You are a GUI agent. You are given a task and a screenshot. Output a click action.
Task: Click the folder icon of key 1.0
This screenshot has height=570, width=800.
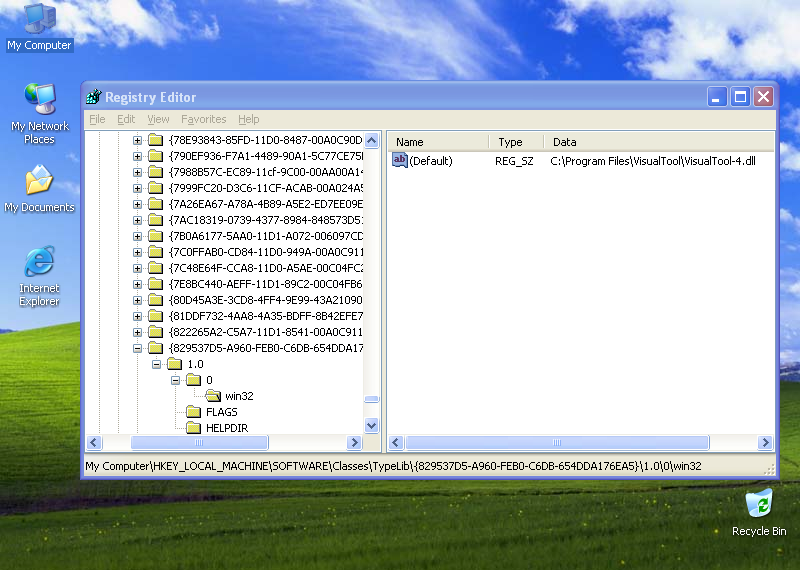[174, 364]
